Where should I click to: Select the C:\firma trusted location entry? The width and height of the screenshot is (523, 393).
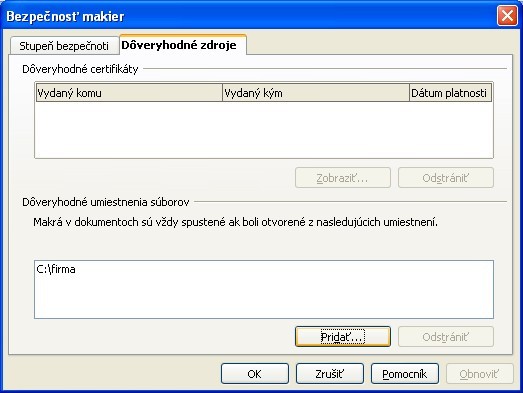(x=264, y=269)
